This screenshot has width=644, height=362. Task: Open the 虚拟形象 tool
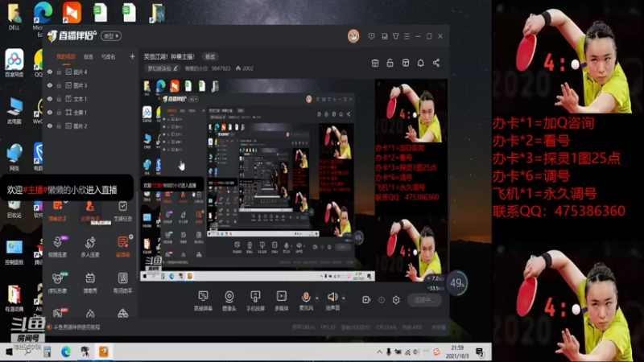point(57,282)
